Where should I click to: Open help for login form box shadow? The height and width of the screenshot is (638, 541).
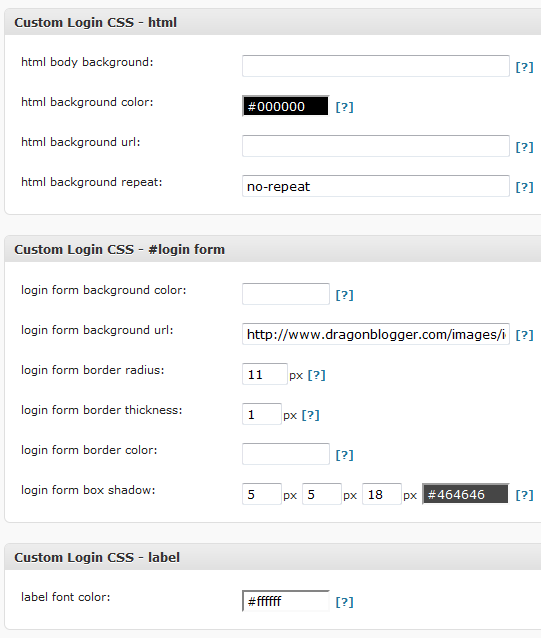tap(524, 495)
